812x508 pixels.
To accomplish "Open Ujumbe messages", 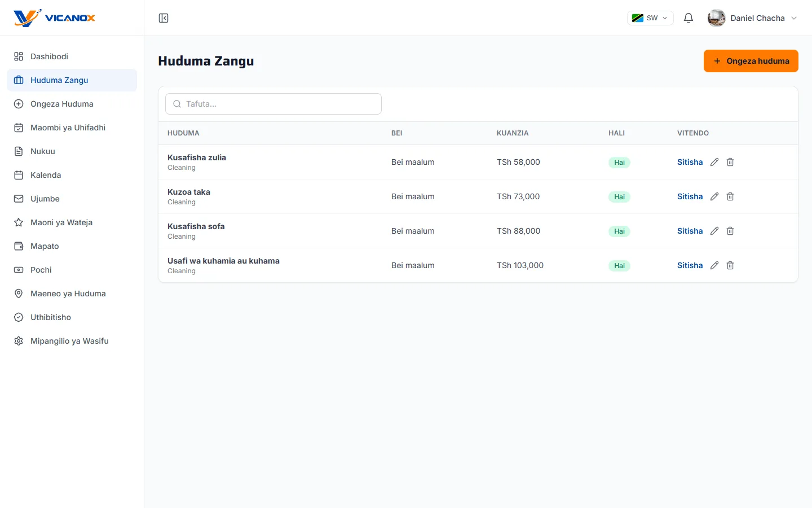I will [x=72, y=199].
